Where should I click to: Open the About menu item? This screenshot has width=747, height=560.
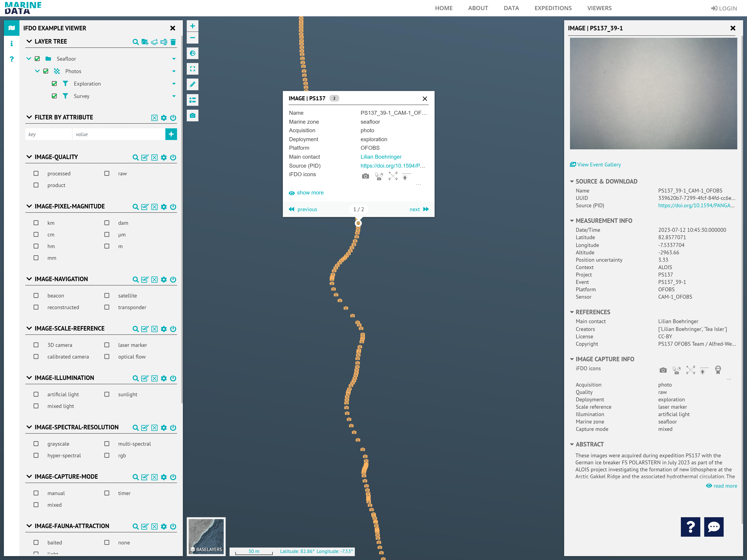478,8
